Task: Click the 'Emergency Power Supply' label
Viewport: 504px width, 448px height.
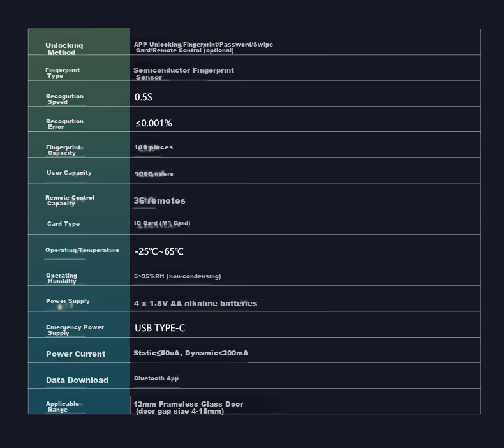Action: (x=75, y=330)
